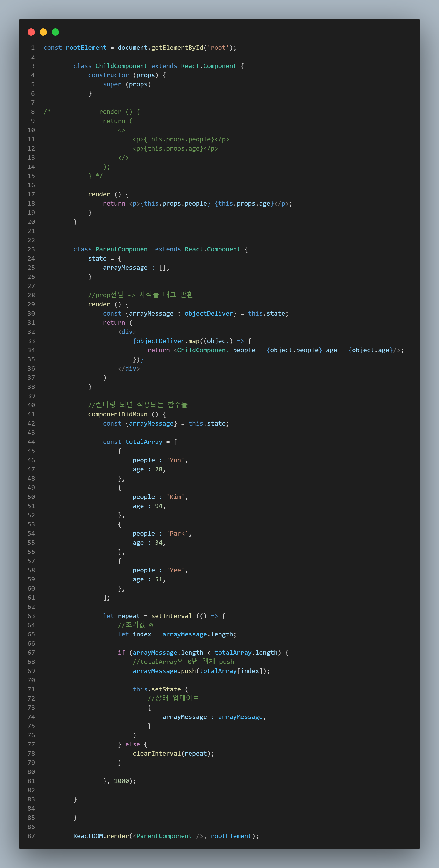Click '{this.props.age}' on line 18
Screen dimensions: 439x868
pyautogui.click(x=244, y=204)
